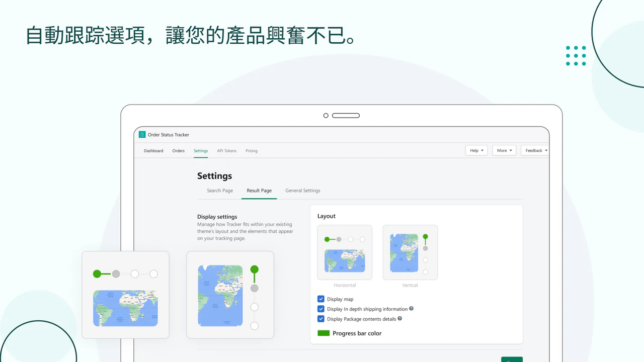The height and width of the screenshot is (362, 644).
Task: Toggle the Display map checkbox
Action: click(321, 299)
